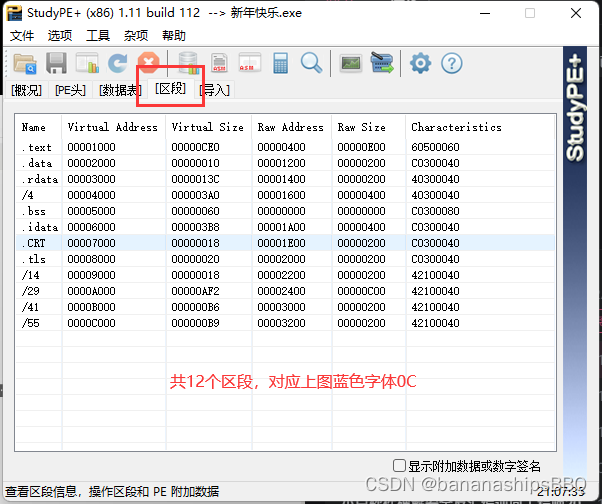This screenshot has height=504, width=602.
Task: Click the Virtual Size column header
Action: pyautogui.click(x=209, y=127)
